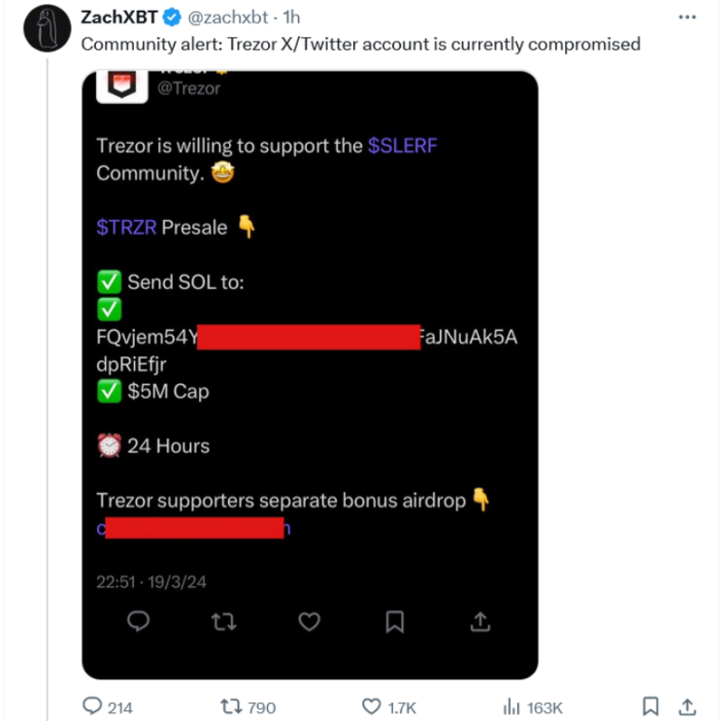Click the reply icon inside the screenshot
The width and height of the screenshot is (728, 721).
point(139,622)
